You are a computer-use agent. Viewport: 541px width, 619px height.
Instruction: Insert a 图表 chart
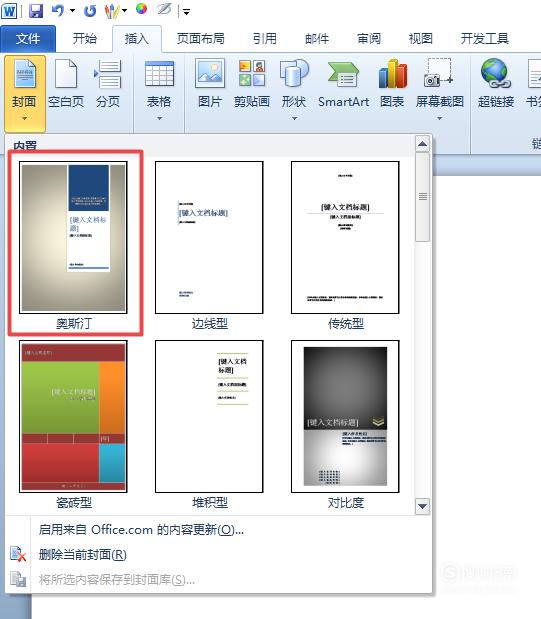point(393,84)
